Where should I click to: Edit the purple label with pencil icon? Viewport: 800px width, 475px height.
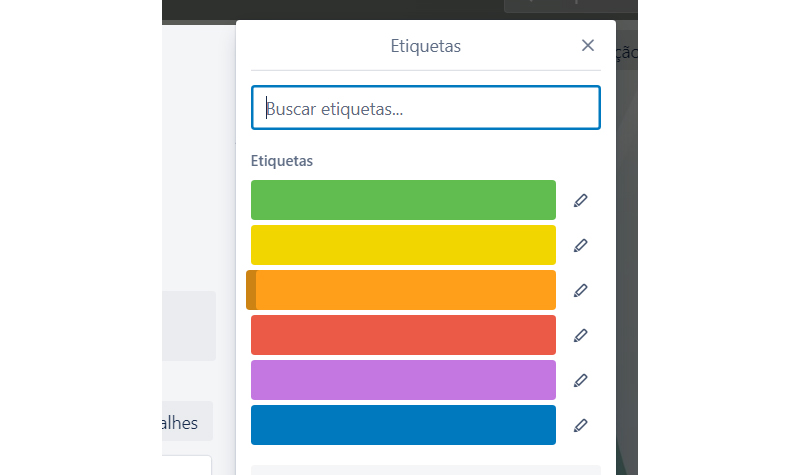coord(580,380)
